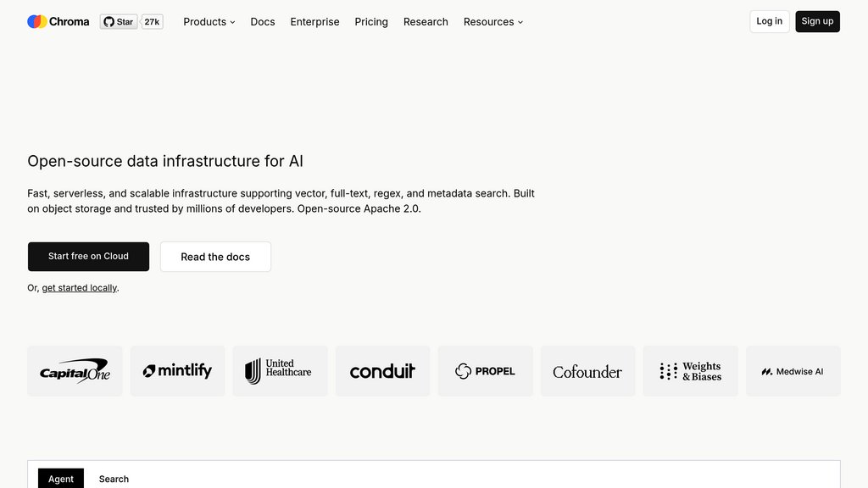This screenshot has width=868, height=488.
Task: Go to the Pricing page
Action: (x=371, y=22)
